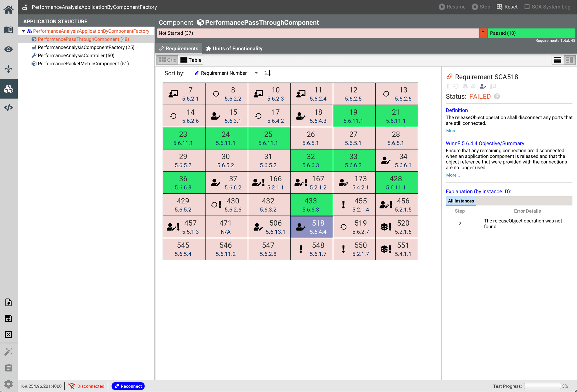Open the documentation book icon in sidebar
The width and height of the screenshot is (577, 392).
9,30
